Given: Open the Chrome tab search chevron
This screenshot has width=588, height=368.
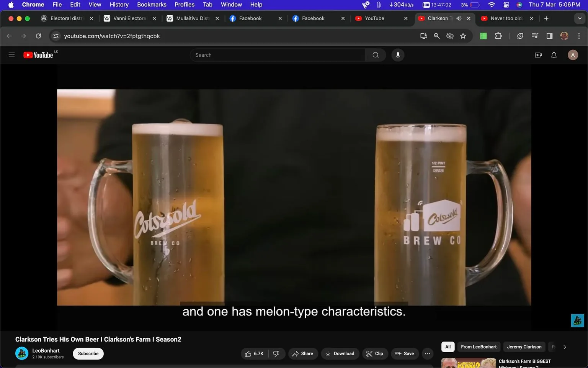Looking at the screenshot, I should (580, 18).
